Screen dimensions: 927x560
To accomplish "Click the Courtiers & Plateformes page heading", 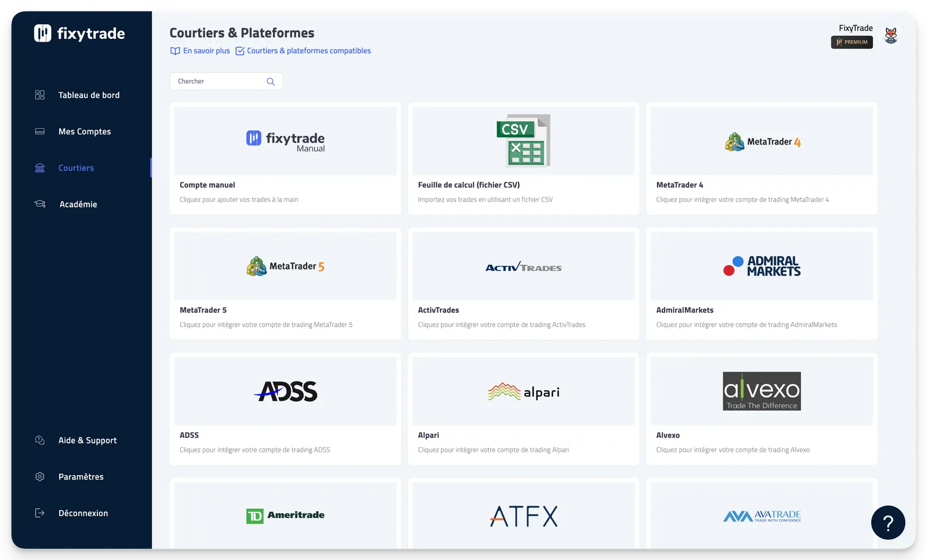I will click(242, 33).
